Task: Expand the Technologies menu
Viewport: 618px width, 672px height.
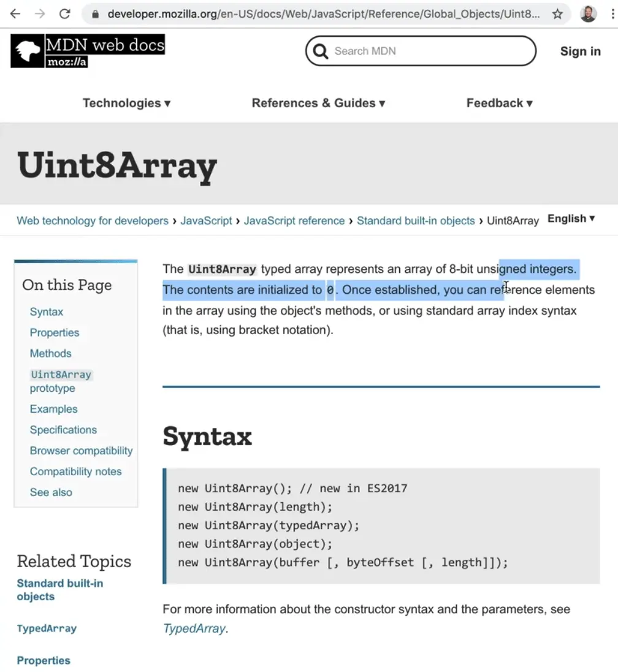Action: point(126,103)
